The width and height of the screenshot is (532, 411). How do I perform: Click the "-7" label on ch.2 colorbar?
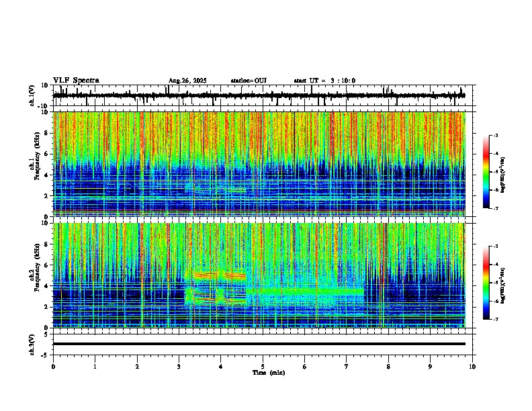point(496,319)
